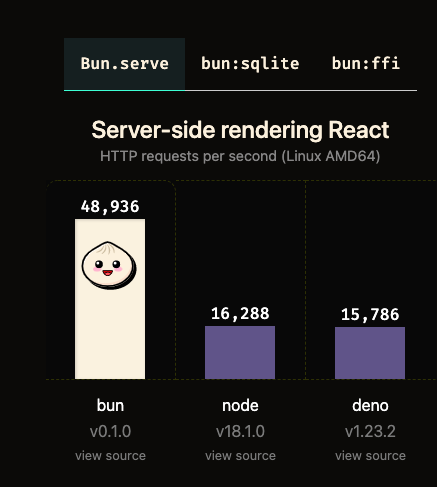Open view source under node v18.1.0
This screenshot has width=437, height=487.
tap(240, 456)
